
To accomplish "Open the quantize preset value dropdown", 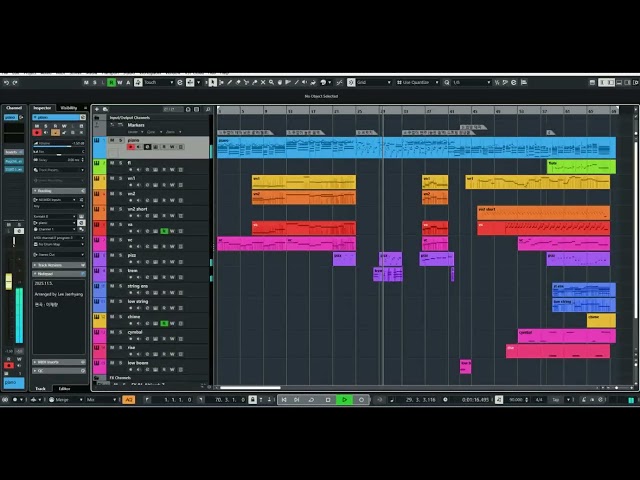I will 471,82.
